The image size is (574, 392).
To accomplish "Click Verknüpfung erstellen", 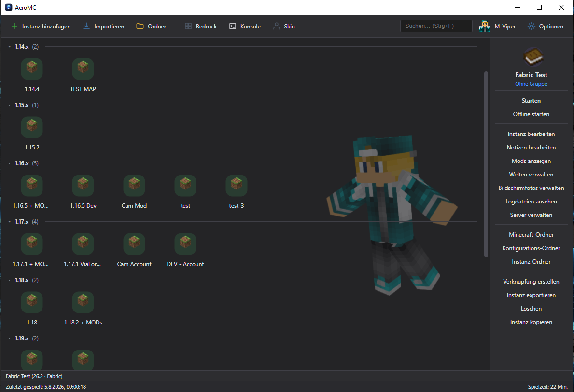I will pyautogui.click(x=531, y=282).
